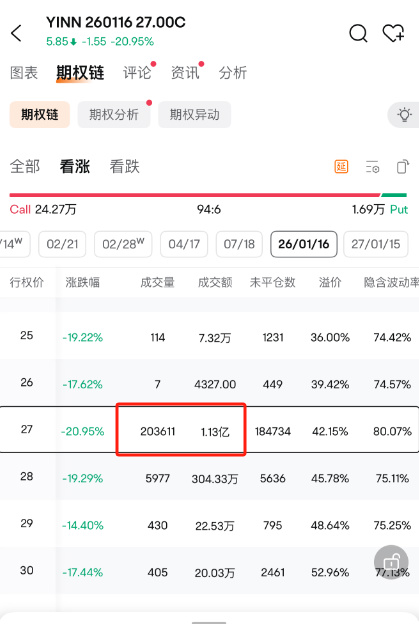This screenshot has width=419, height=624.
Task: Tap the 304.33万 turnover cell
Action: [215, 479]
